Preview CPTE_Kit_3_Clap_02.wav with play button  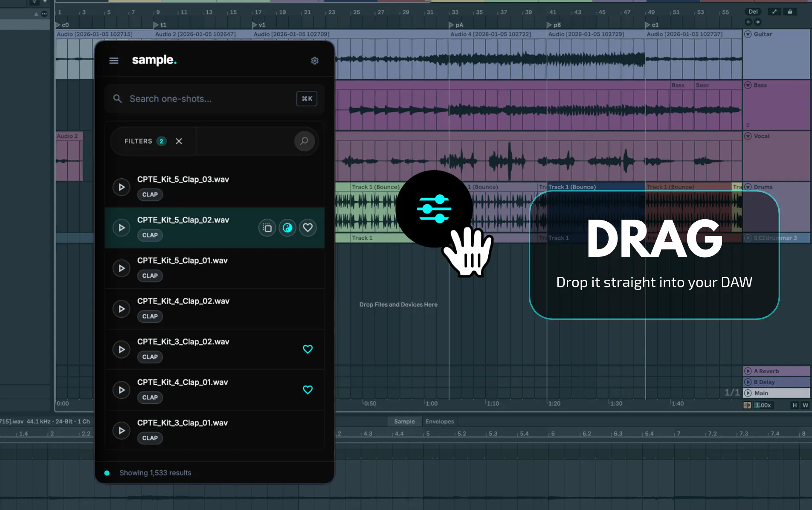click(122, 349)
